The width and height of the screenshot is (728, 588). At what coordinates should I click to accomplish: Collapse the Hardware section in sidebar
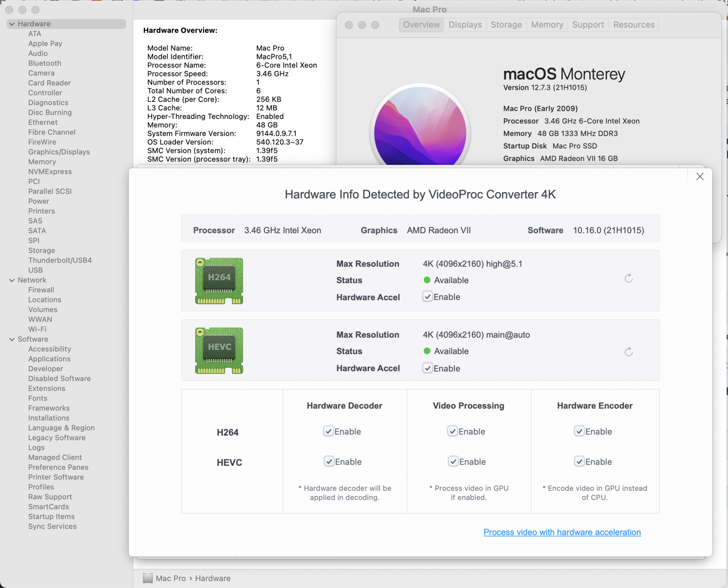tap(13, 23)
